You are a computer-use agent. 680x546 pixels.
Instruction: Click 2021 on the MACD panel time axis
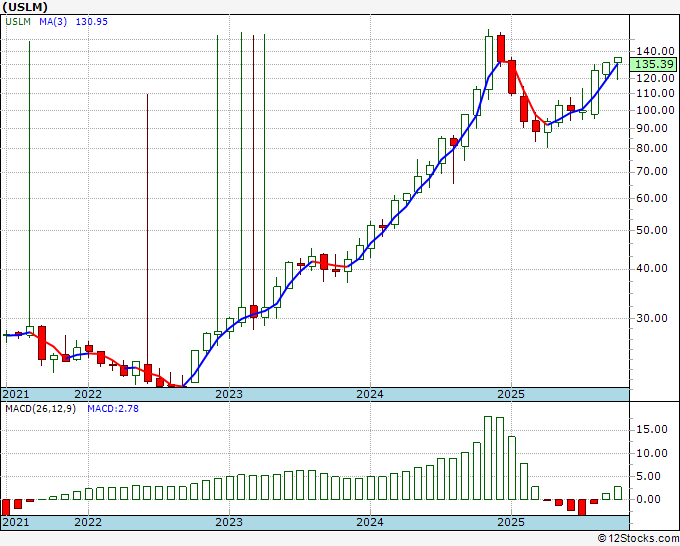pos(16,522)
